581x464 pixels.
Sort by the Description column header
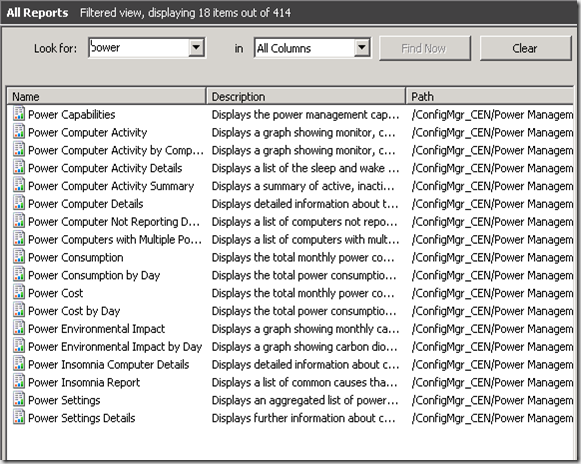[306, 96]
